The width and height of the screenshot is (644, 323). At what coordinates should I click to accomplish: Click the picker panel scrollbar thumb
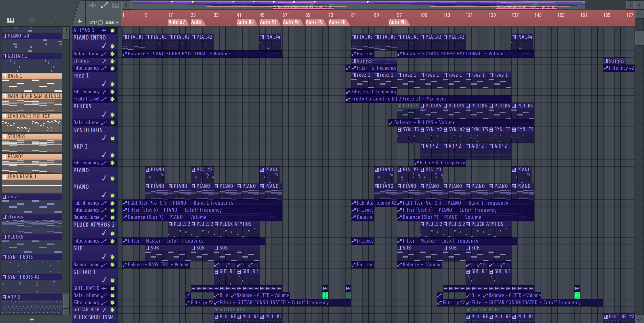(66, 300)
